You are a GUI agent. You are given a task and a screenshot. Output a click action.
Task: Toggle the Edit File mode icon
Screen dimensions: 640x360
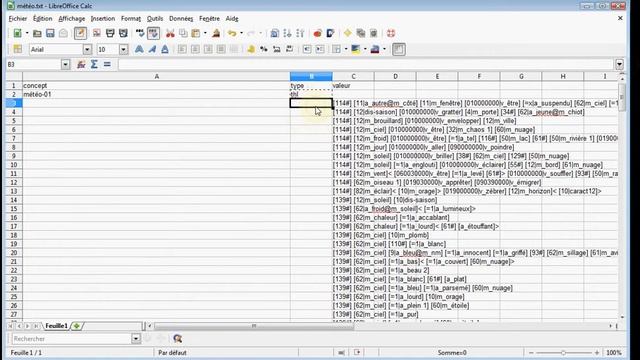(80, 33)
